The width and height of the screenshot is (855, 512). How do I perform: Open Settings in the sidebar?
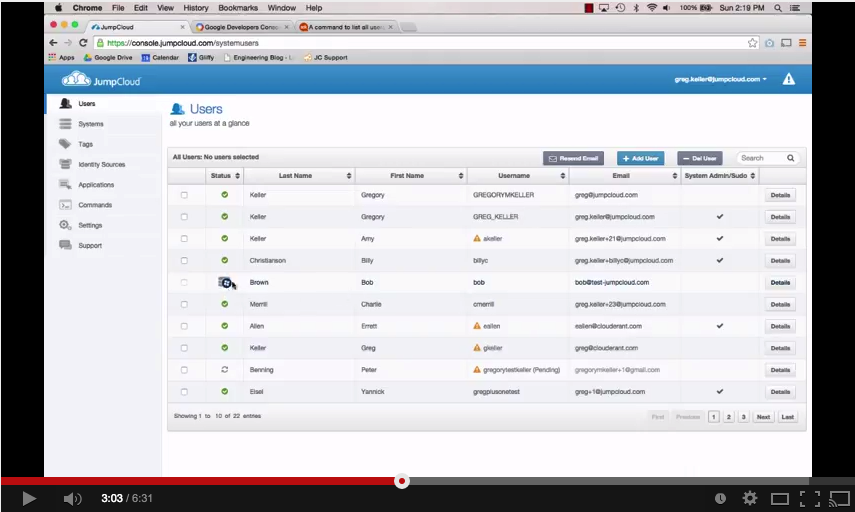(90, 225)
